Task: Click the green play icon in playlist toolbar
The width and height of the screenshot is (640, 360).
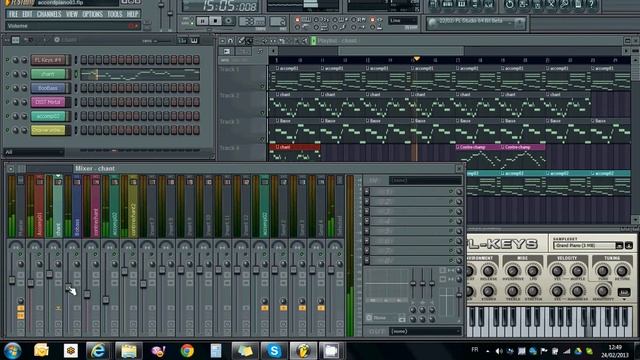Action: tap(313, 41)
